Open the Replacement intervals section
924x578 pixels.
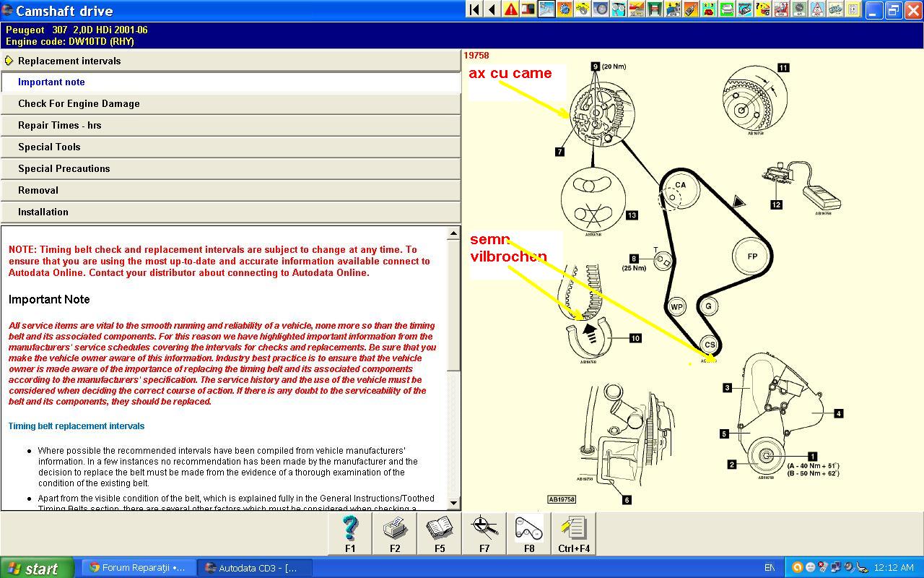point(69,61)
